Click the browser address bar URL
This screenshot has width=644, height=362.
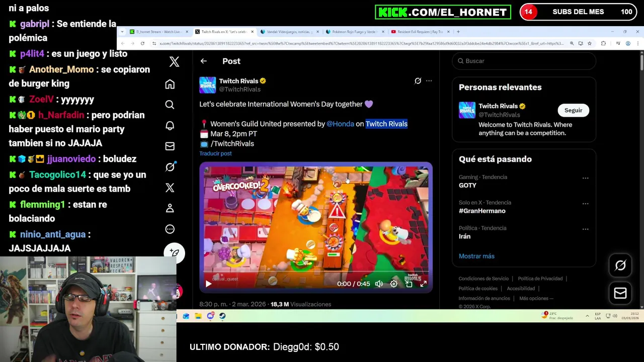361,44
